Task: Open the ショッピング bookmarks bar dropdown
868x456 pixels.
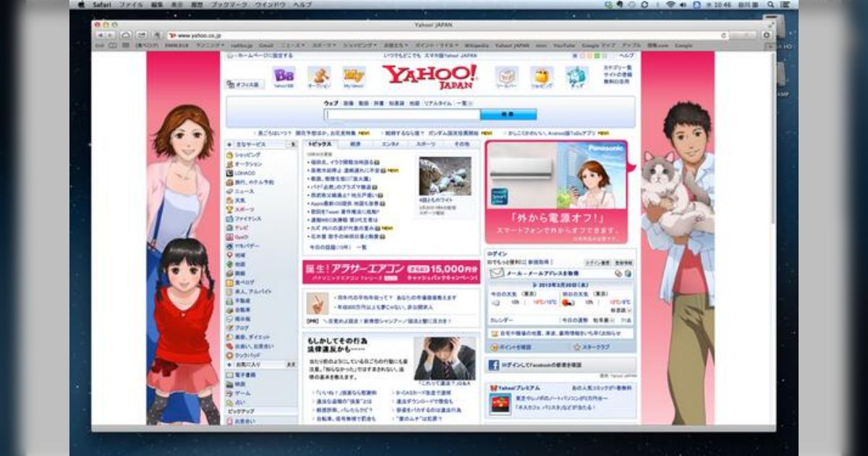Action: 358,45
